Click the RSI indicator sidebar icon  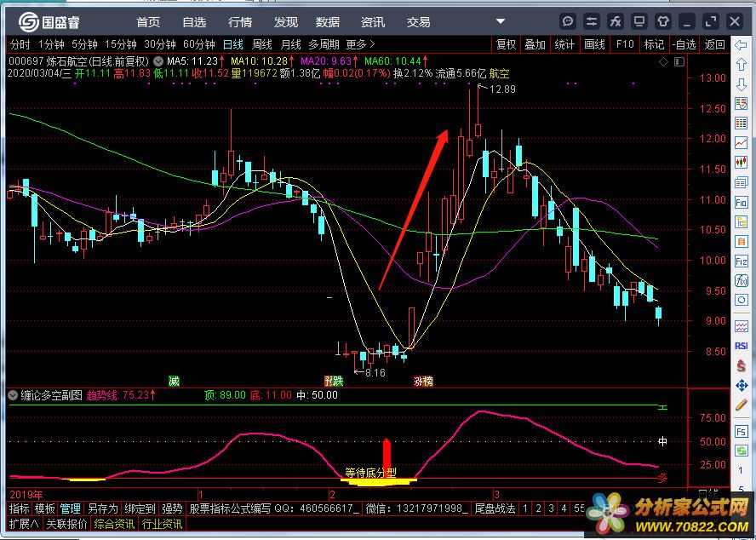click(741, 347)
